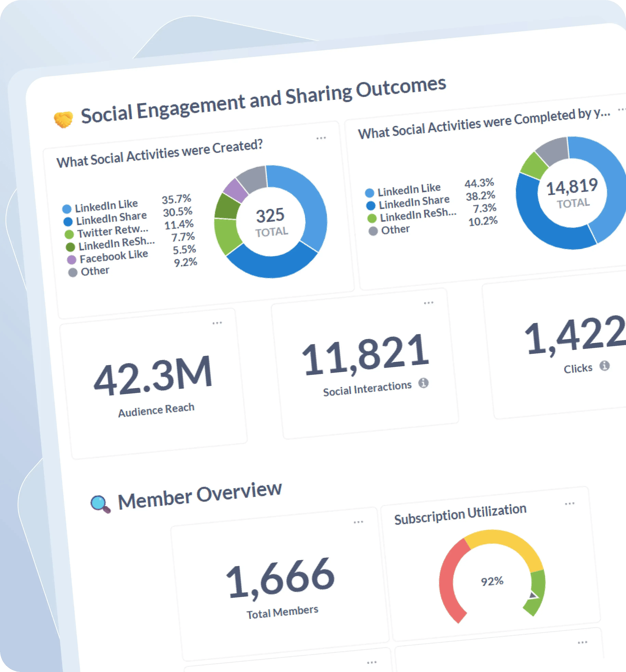This screenshot has width=626, height=672.
Task: Toggle LinkedIn Share legend in Completed chart
Action: pos(413,203)
